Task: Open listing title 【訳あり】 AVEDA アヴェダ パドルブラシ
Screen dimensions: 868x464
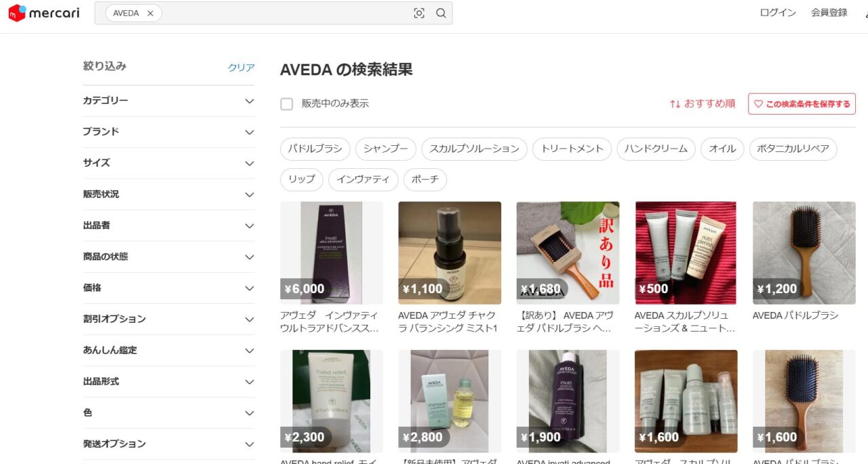Action: click(x=566, y=322)
